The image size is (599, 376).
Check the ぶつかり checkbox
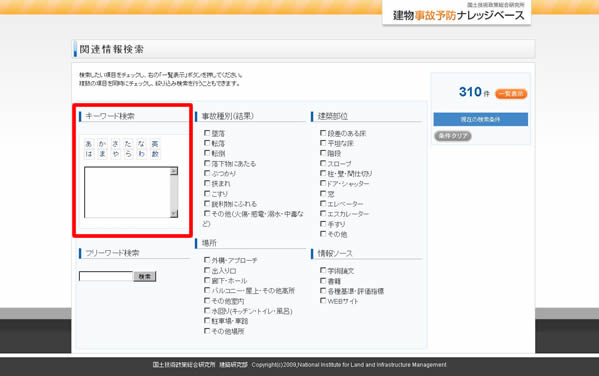pos(207,173)
